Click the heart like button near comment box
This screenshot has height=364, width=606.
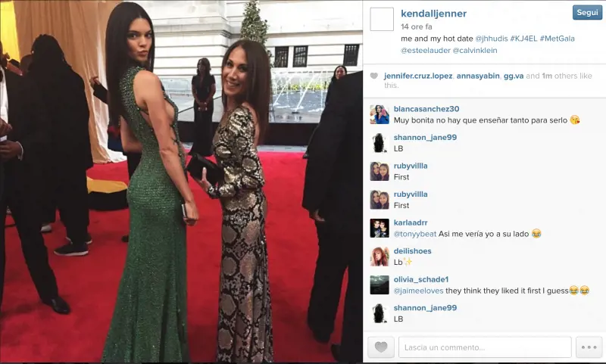[x=381, y=347]
